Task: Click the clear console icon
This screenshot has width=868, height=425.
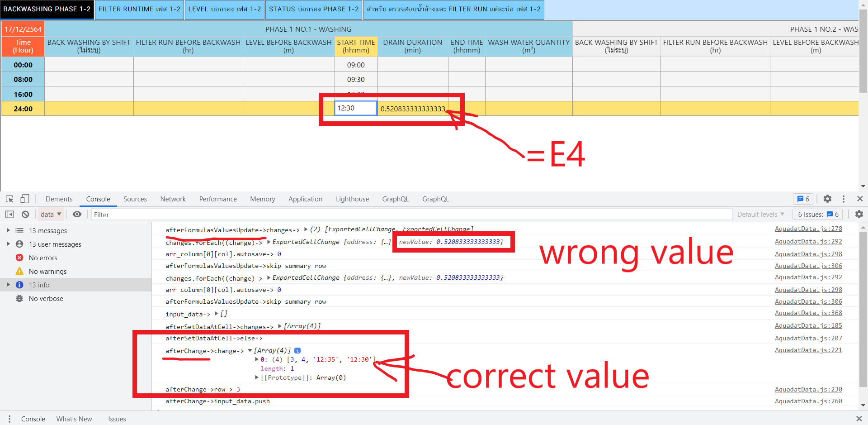Action: pyautogui.click(x=25, y=215)
